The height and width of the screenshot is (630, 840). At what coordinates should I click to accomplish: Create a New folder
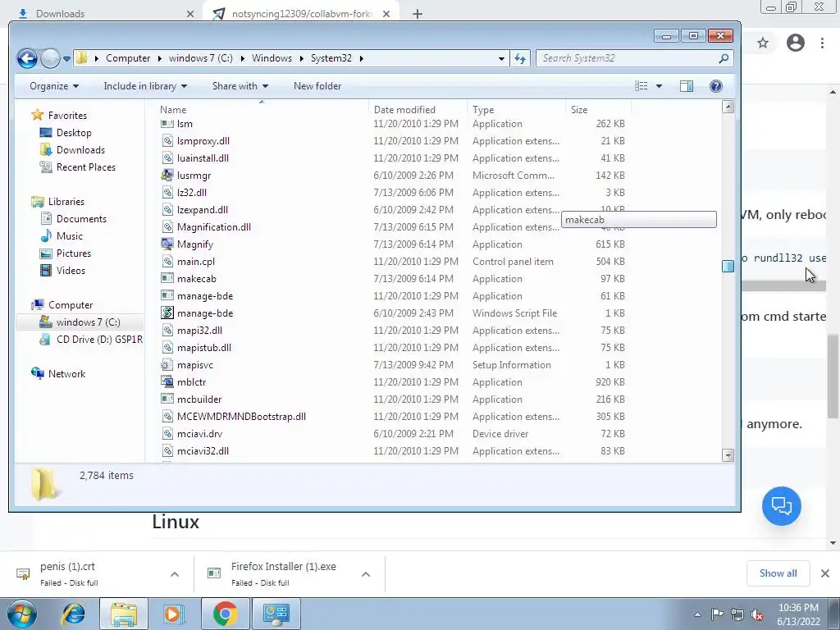317,86
